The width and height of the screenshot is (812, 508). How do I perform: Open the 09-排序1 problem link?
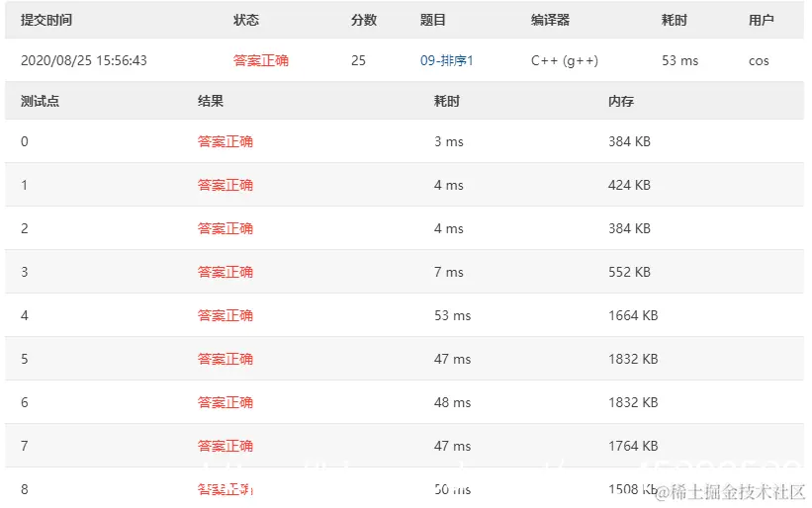coord(446,60)
